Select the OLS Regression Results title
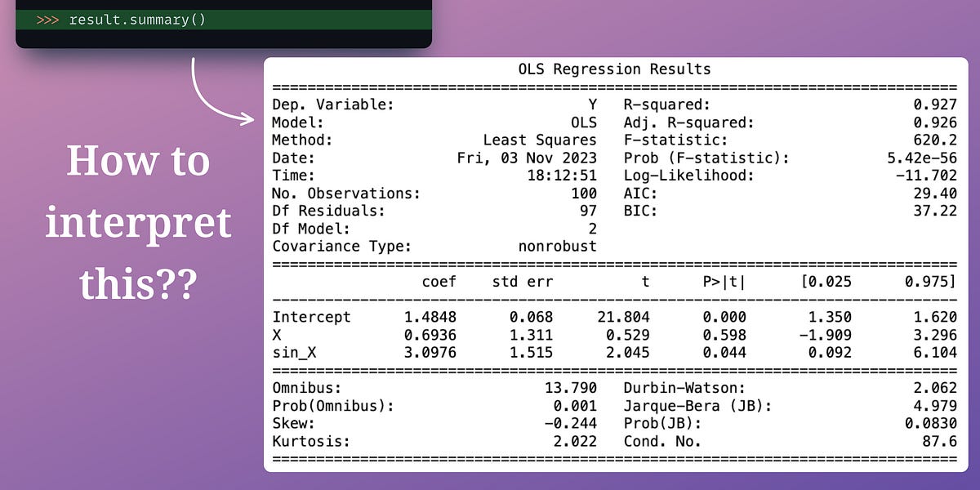The width and height of the screenshot is (980, 490). tap(614, 69)
